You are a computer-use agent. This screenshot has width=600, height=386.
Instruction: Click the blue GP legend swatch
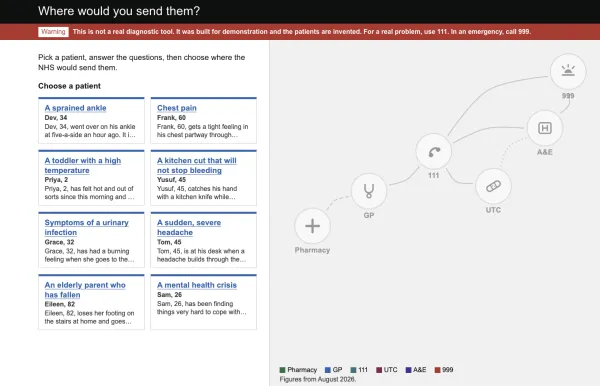328,370
